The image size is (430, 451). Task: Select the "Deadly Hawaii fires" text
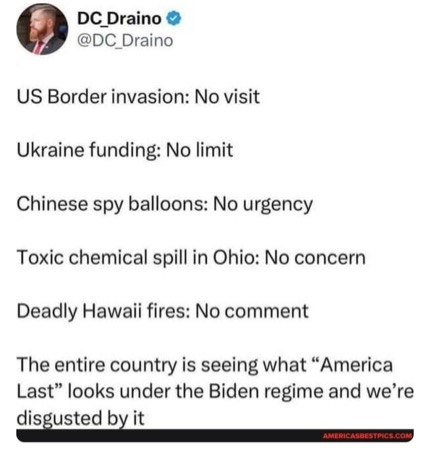pos(104,311)
